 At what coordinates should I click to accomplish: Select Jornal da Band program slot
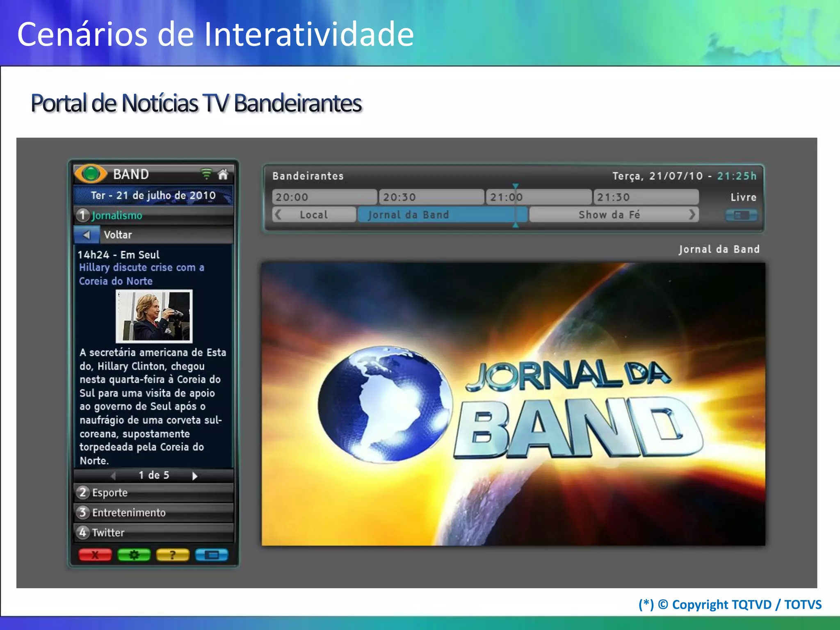[443, 215]
